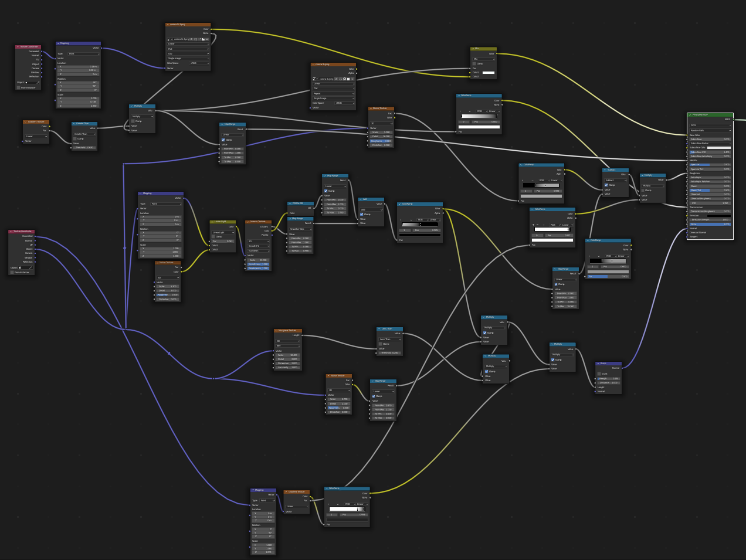The image size is (746, 560).
Task: Open the Repeat extension dropdown in corona 5t.jpeg
Action: point(333,93)
